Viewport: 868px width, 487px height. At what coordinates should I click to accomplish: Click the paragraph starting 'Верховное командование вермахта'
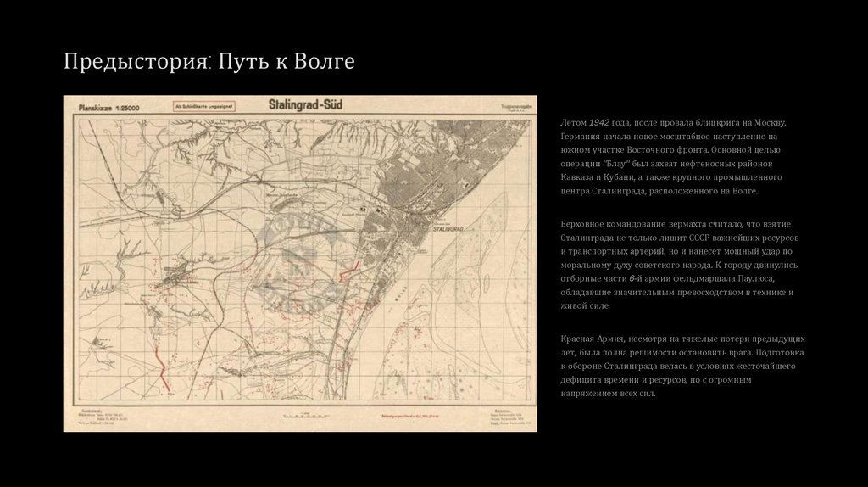click(680, 265)
